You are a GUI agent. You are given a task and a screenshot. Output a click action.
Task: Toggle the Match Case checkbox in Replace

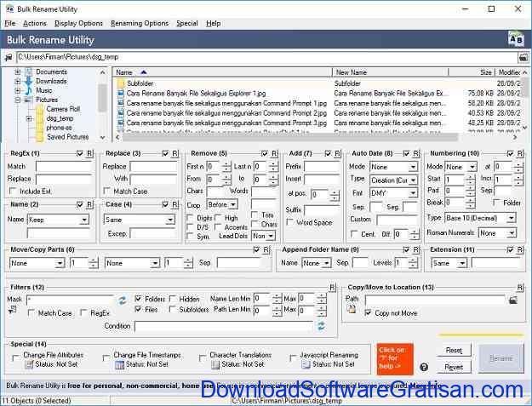click(107, 191)
